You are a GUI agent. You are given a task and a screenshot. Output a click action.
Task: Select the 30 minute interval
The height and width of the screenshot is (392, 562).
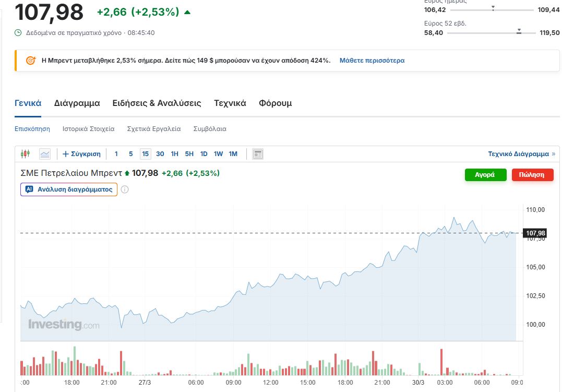pos(160,154)
